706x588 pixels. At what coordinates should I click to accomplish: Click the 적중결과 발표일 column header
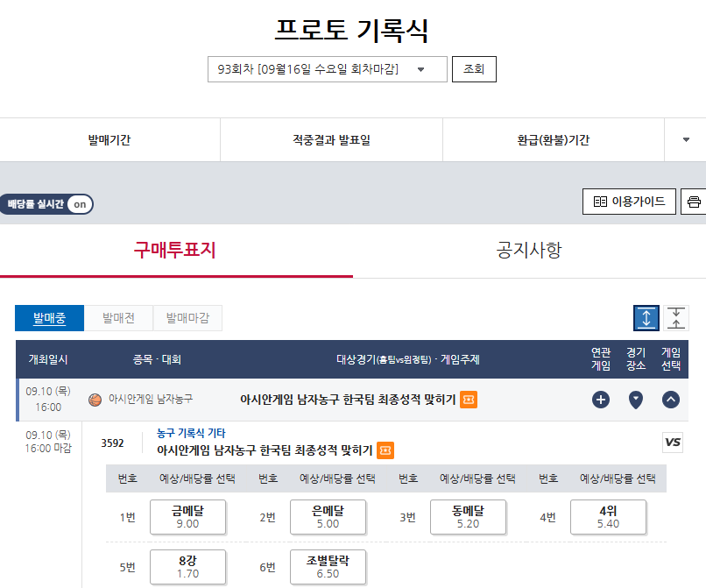(331, 140)
